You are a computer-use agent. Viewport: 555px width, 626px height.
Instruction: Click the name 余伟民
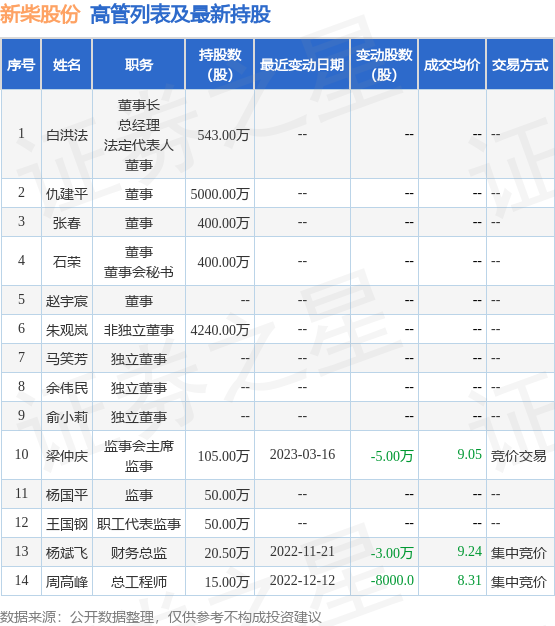[67, 388]
